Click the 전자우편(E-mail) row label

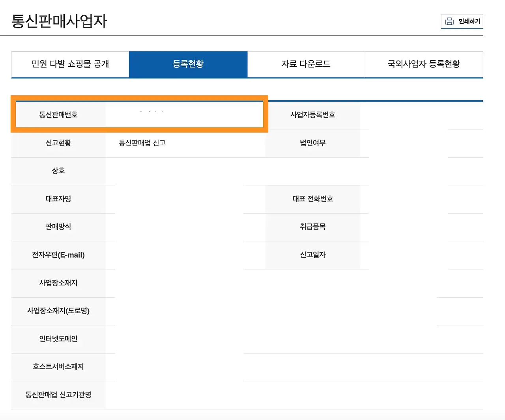(x=58, y=255)
